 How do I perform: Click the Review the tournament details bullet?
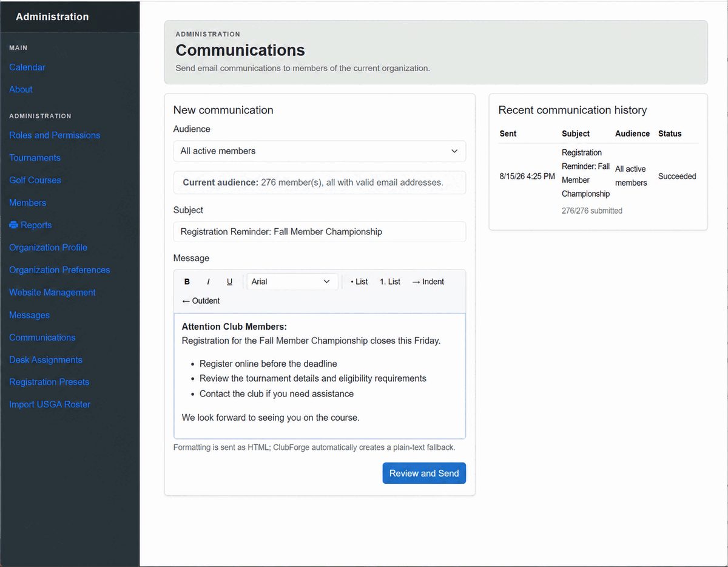(313, 379)
